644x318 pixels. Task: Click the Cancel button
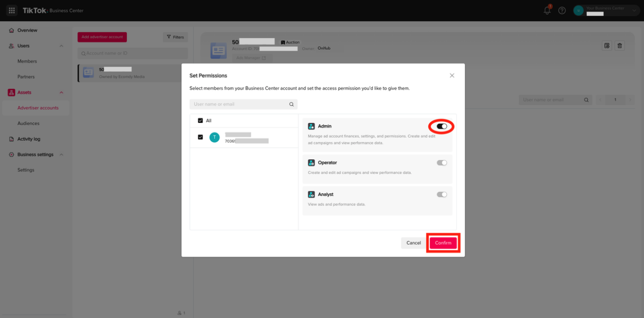[x=414, y=243]
